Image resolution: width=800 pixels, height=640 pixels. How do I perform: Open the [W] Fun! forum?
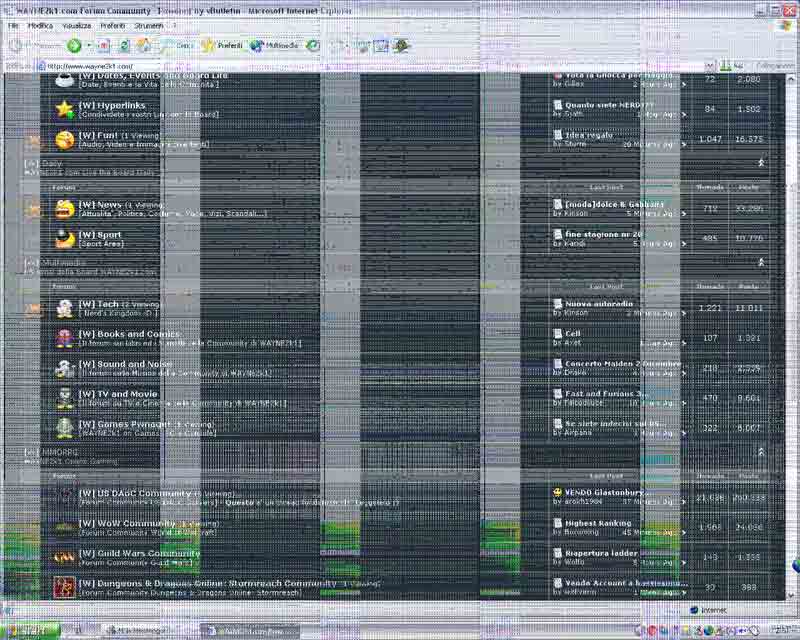tap(98, 135)
